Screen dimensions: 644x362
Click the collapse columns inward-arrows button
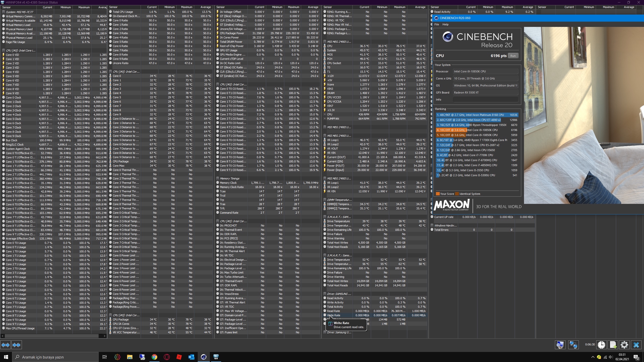(17, 345)
